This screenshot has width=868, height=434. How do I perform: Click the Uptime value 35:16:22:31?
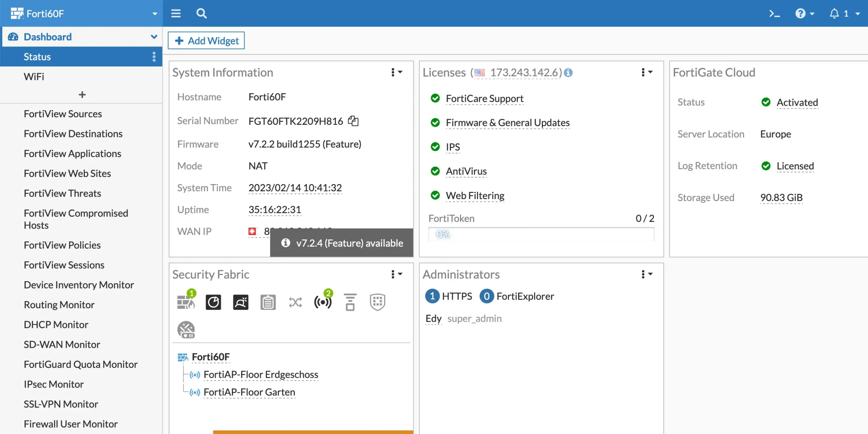[275, 210]
